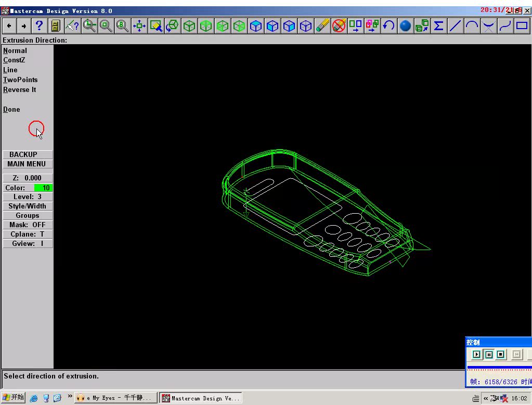Click Reverse It menu entry

(x=19, y=89)
